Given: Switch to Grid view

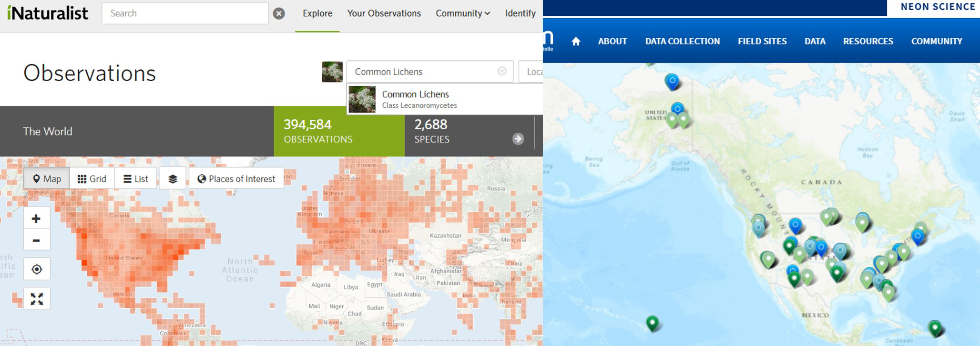Looking at the screenshot, I should tap(92, 179).
